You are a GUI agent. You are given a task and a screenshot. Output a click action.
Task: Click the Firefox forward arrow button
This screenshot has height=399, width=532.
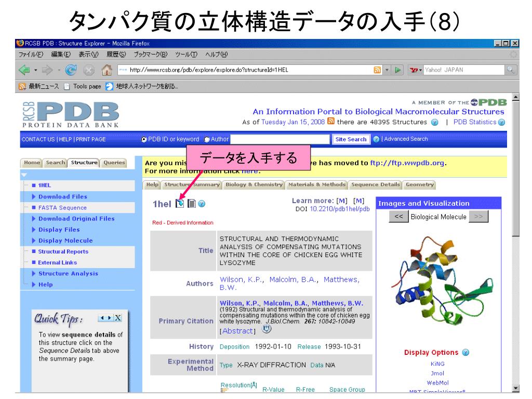pyautogui.click(x=47, y=70)
